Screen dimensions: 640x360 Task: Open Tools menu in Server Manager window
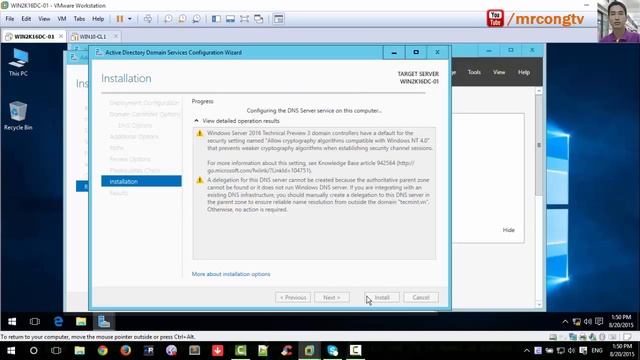point(474,72)
